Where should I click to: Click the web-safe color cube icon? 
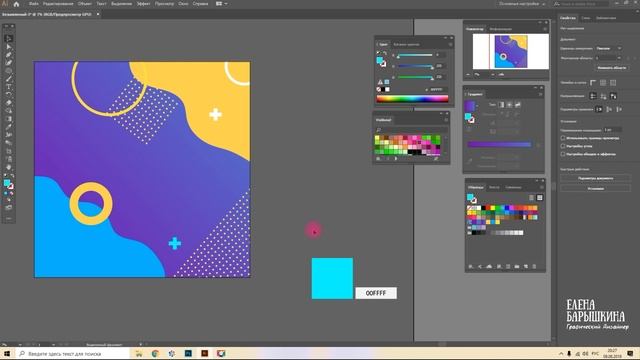click(387, 82)
